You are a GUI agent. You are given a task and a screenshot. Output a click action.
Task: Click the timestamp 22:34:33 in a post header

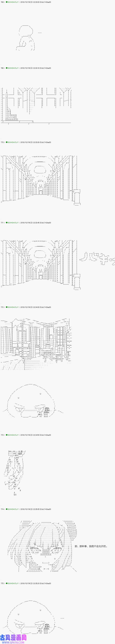(36, 307)
